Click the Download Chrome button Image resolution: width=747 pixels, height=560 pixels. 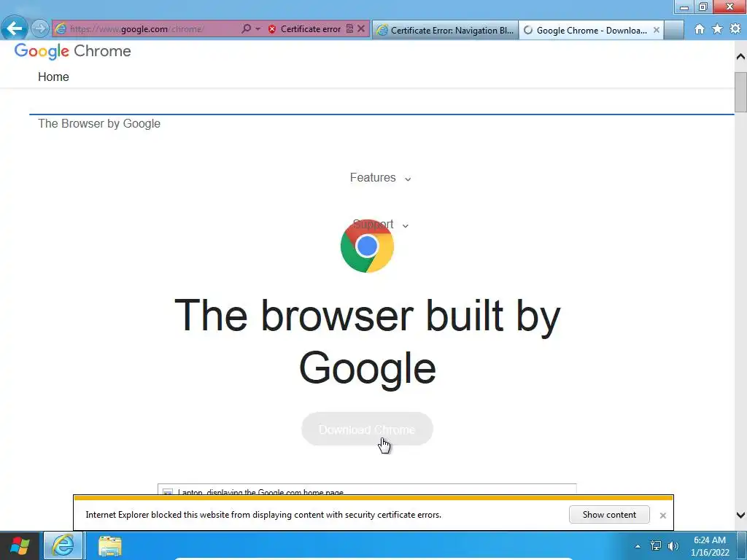[367, 429]
